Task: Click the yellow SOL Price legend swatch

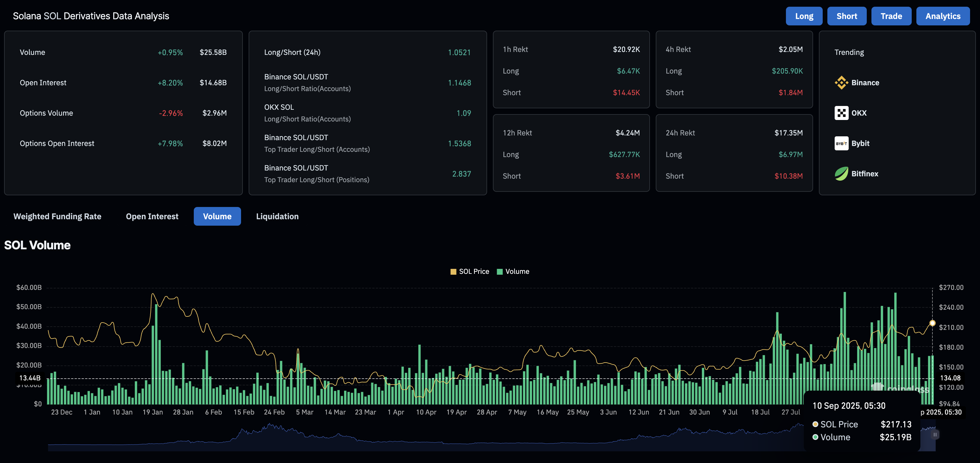Action: (x=453, y=271)
